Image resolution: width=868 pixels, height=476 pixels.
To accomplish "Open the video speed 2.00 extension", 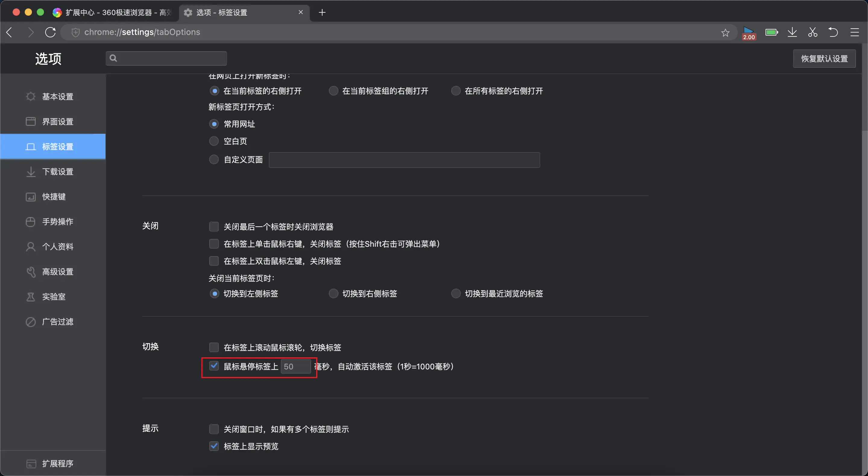I will pos(749,33).
